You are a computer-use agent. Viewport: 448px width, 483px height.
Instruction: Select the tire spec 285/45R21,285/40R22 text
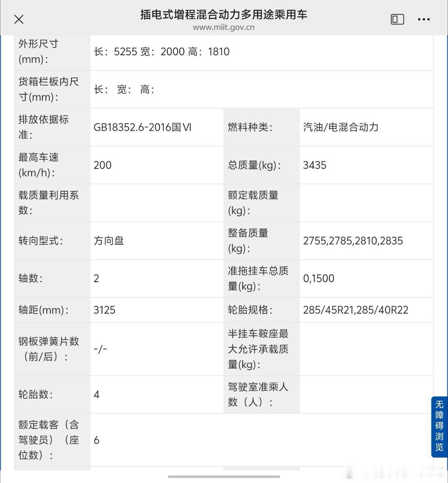tap(355, 310)
